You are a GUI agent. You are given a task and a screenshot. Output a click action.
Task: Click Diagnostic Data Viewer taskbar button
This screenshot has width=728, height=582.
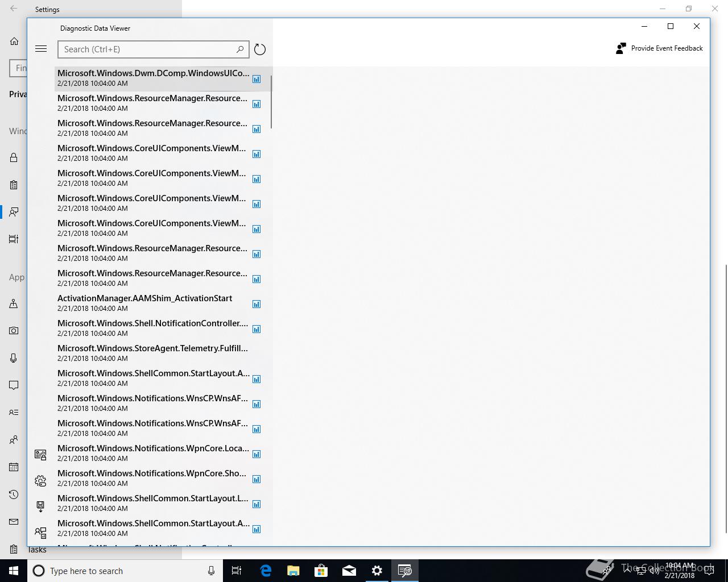pyautogui.click(x=405, y=571)
